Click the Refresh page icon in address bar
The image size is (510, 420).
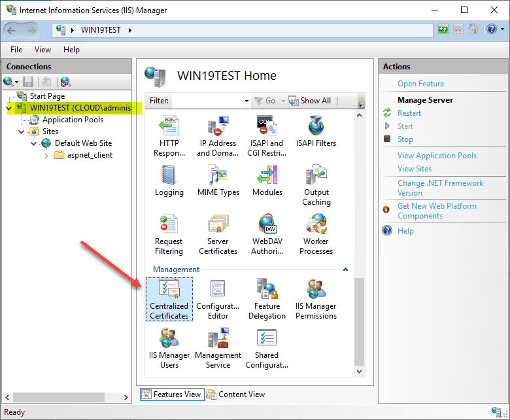443,29
